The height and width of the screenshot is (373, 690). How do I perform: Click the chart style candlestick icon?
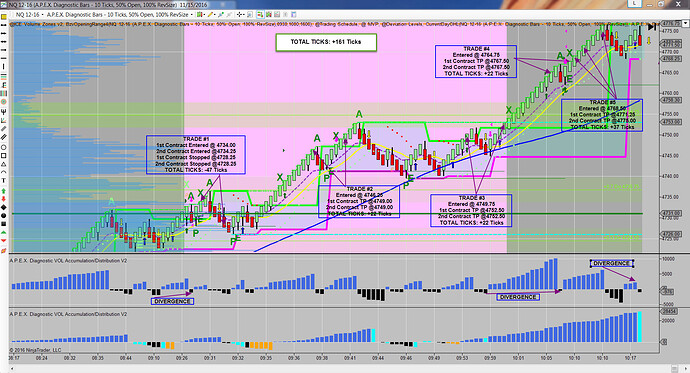tap(199, 15)
